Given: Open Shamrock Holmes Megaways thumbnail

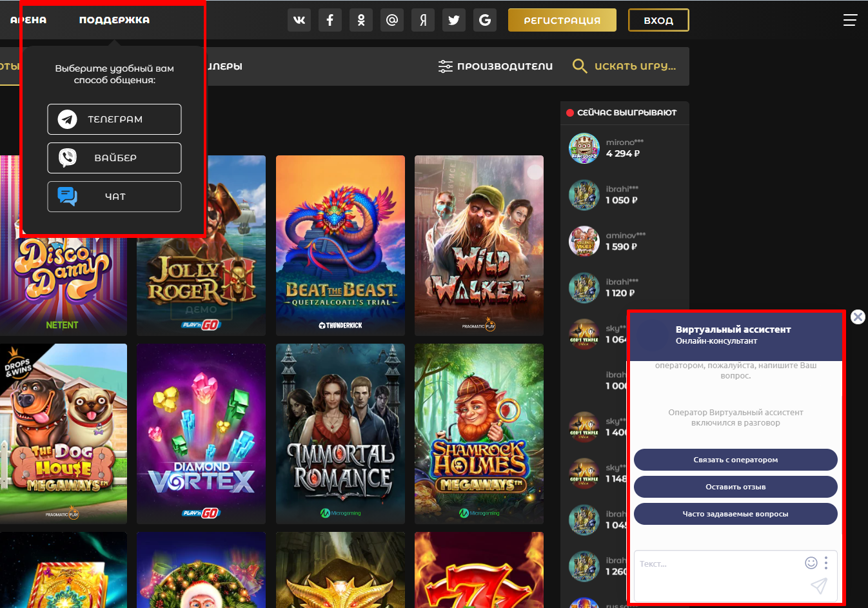Looking at the screenshot, I should (x=479, y=434).
